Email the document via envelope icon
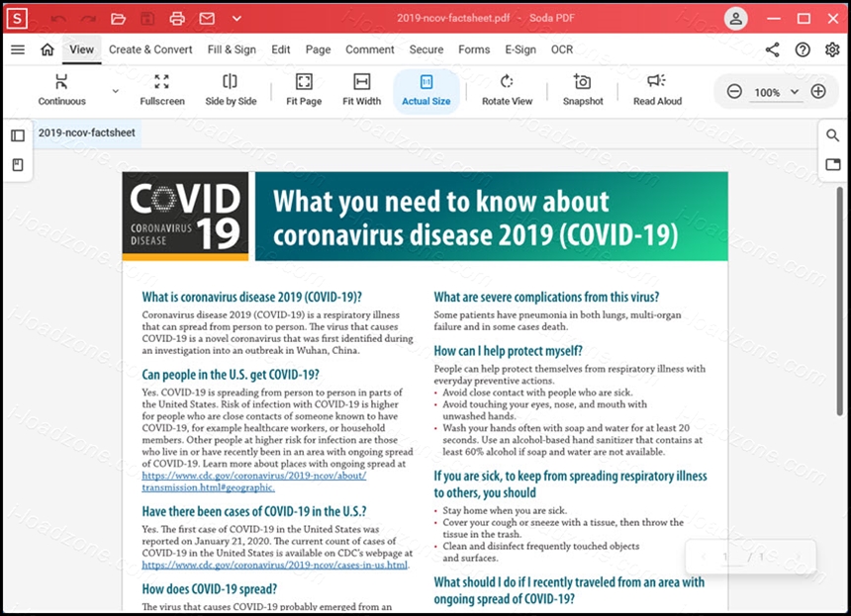This screenshot has width=851, height=616. [207, 19]
